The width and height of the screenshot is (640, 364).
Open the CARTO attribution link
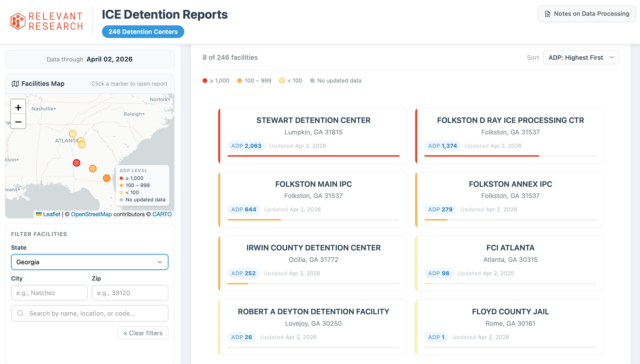click(162, 214)
